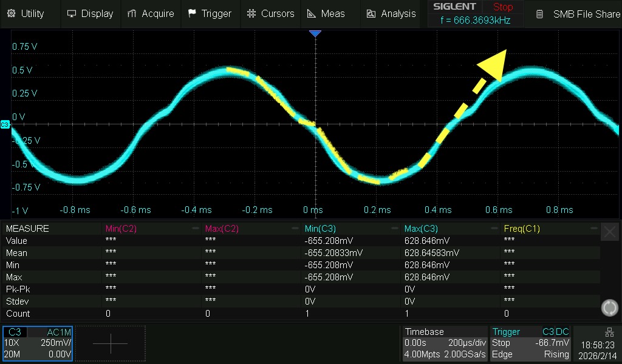Screen dimensions: 622x364
Task: Click the circular refresh icon beside the table
Action: (609, 308)
